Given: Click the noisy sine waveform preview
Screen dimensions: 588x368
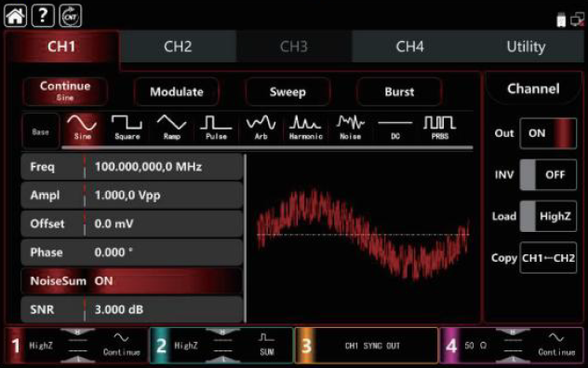Looking at the screenshot, I should coord(363,235).
